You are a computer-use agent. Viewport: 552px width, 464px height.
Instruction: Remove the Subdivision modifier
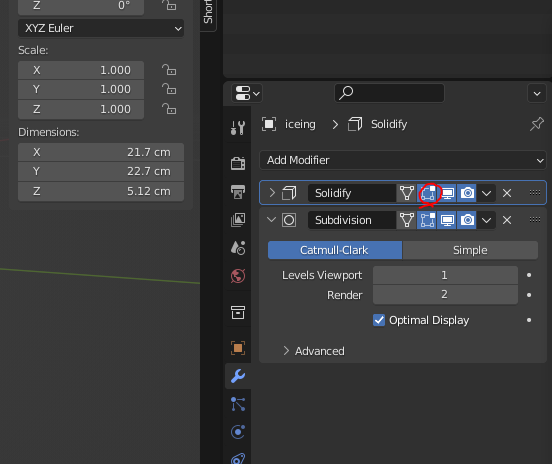click(507, 220)
